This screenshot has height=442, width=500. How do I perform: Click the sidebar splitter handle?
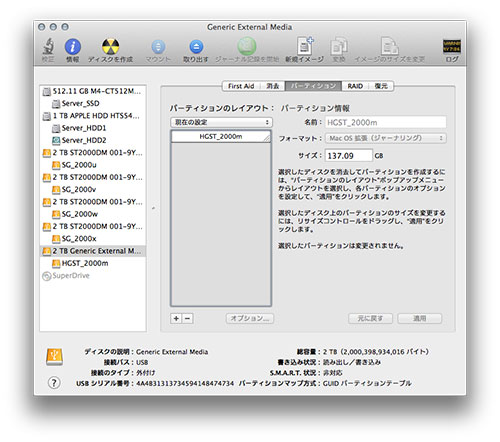(x=153, y=208)
